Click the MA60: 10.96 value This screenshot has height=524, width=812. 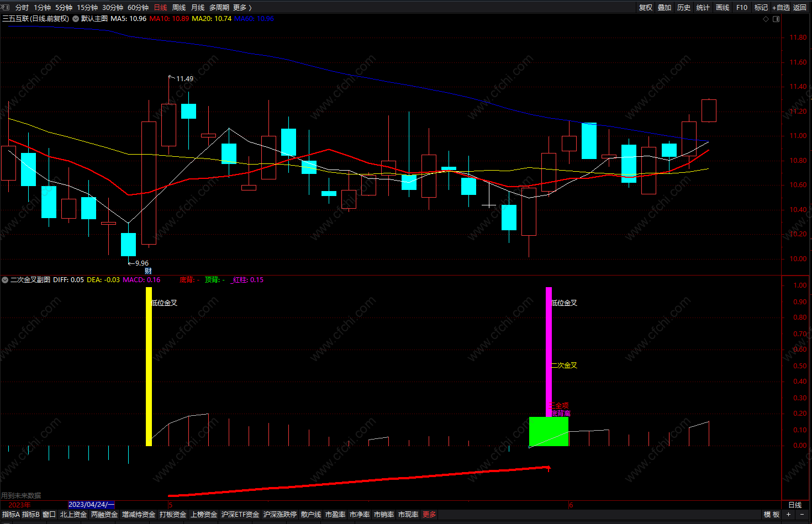(254, 19)
